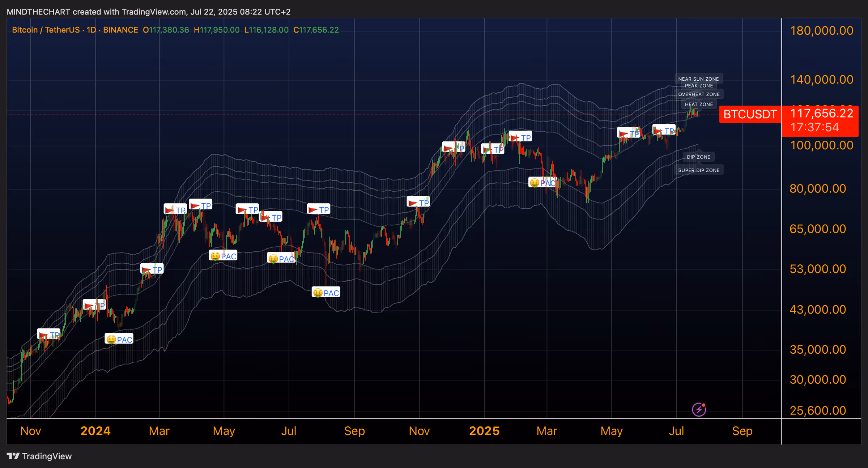Click the high value H117,950.00
This screenshot has width=868, height=468.
pyautogui.click(x=217, y=30)
